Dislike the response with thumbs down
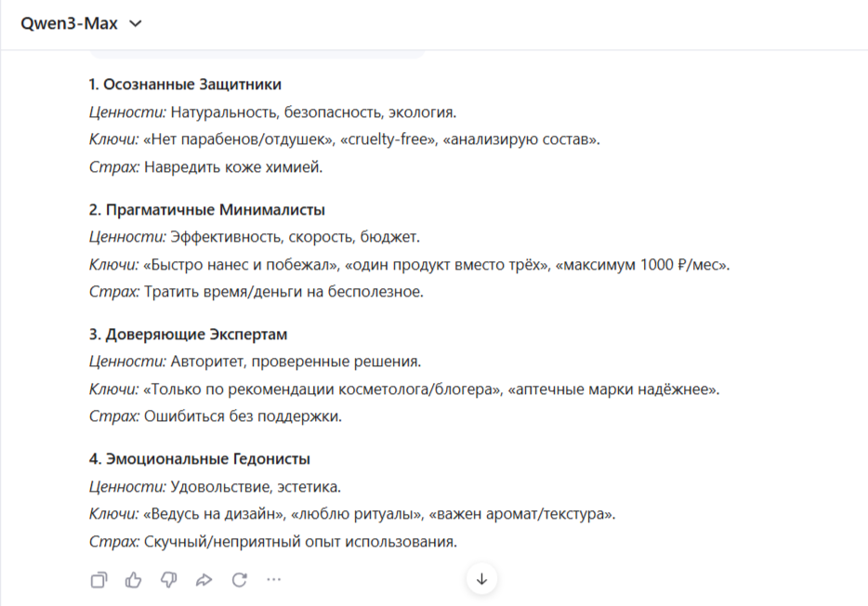Screen dimensions: 868x606 169,580
